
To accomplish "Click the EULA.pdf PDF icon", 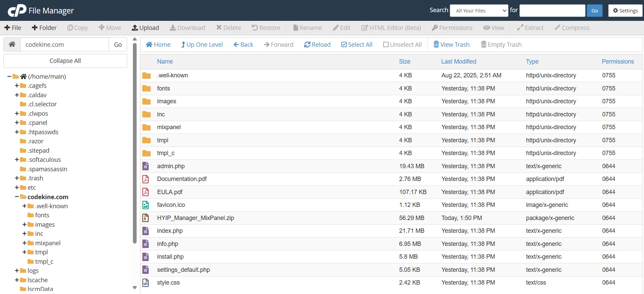I will coord(146,192).
